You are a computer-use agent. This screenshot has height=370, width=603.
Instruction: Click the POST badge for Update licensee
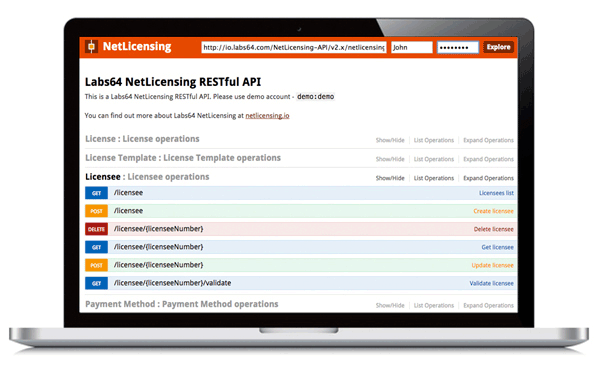click(97, 265)
